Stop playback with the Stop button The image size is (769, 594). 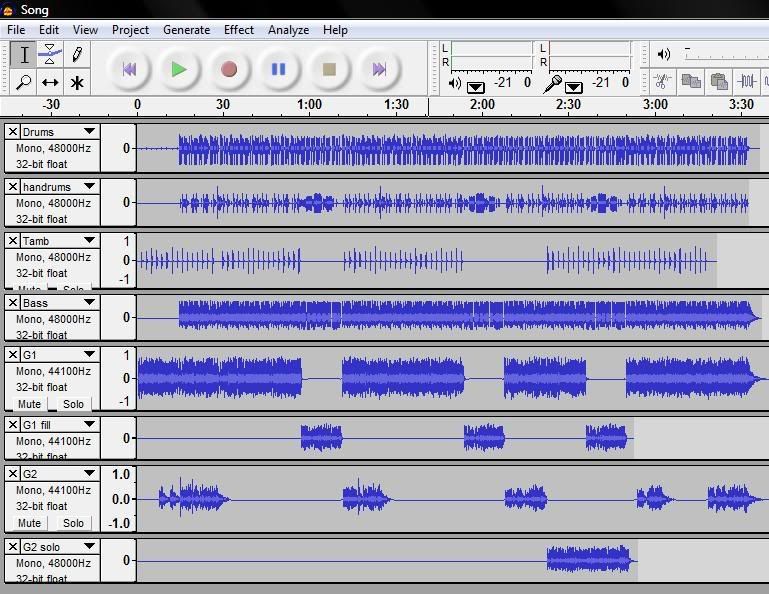tap(329, 69)
